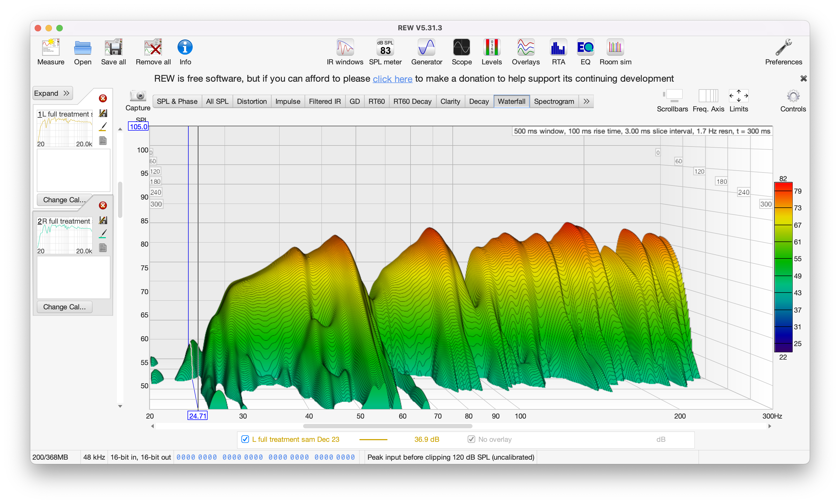Image resolution: width=840 pixels, height=504 pixels.
Task: Open Room sim tool
Action: (615, 52)
